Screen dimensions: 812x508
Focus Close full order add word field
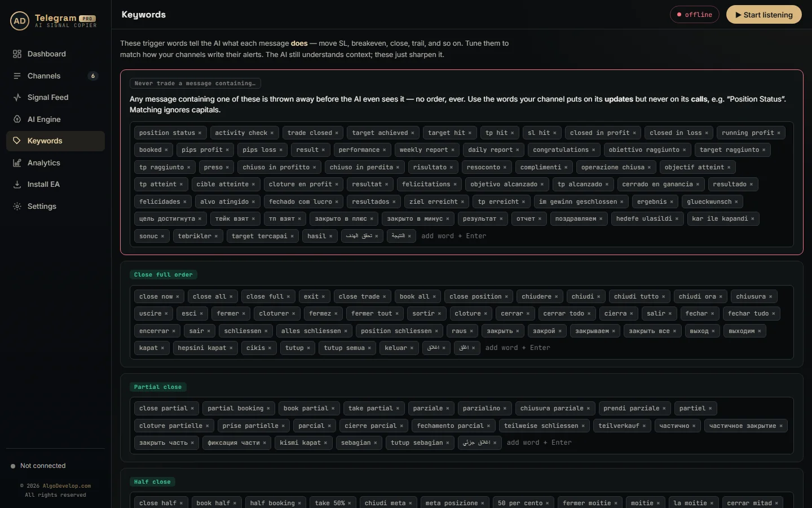coord(518,348)
